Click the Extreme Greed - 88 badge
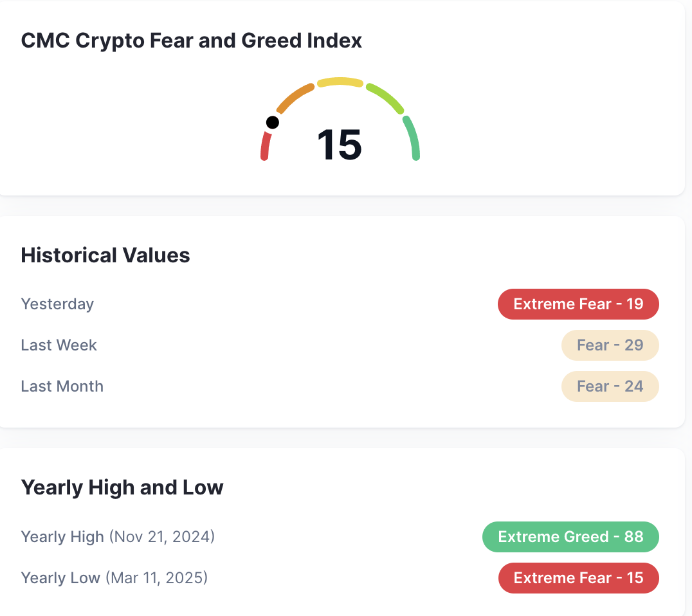This screenshot has height=616, width=692. pos(570,536)
